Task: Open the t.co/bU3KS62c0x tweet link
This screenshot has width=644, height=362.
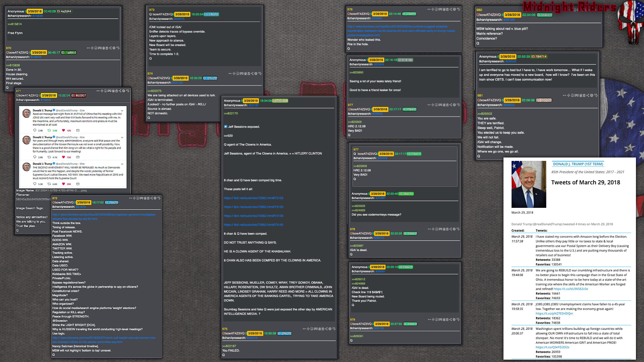Action: [x=571, y=289]
